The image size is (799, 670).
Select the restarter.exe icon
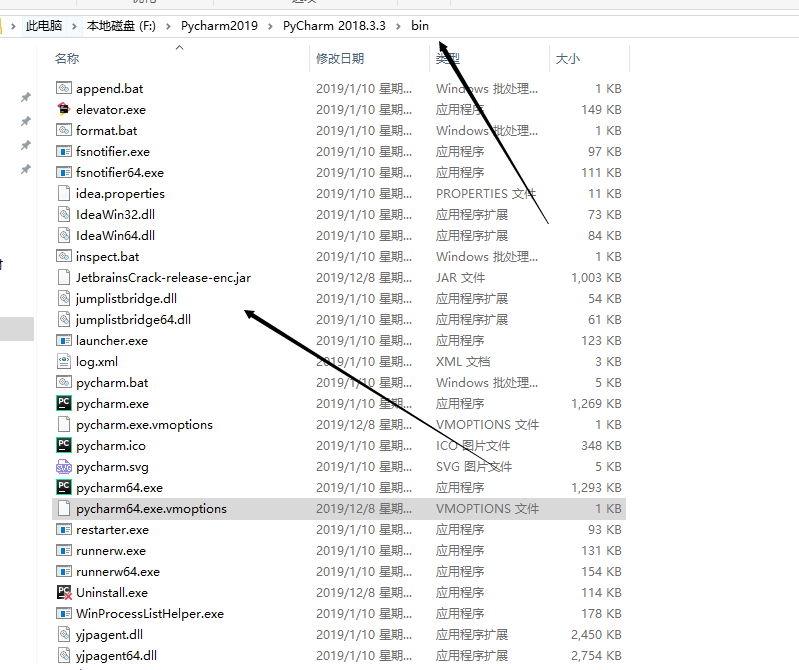(64, 529)
